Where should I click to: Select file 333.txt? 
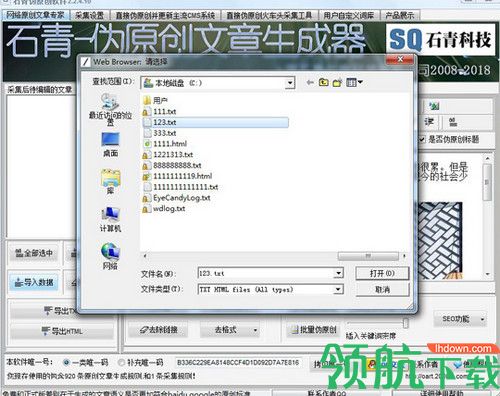point(160,133)
